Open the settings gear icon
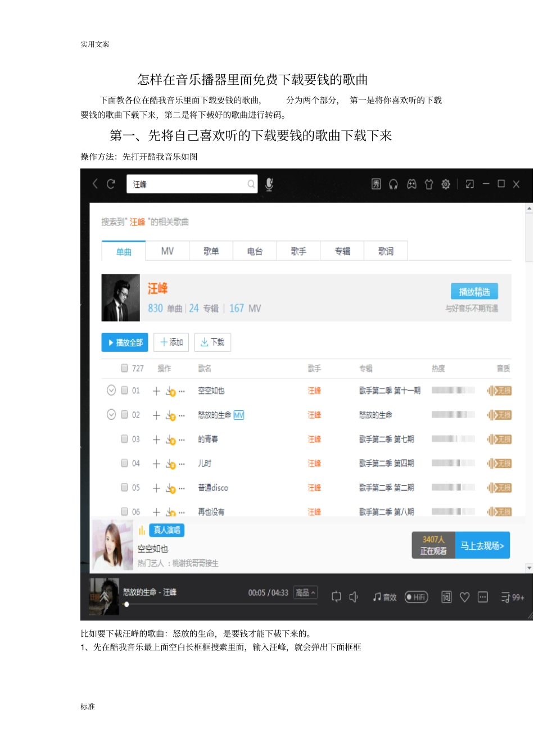 (446, 184)
